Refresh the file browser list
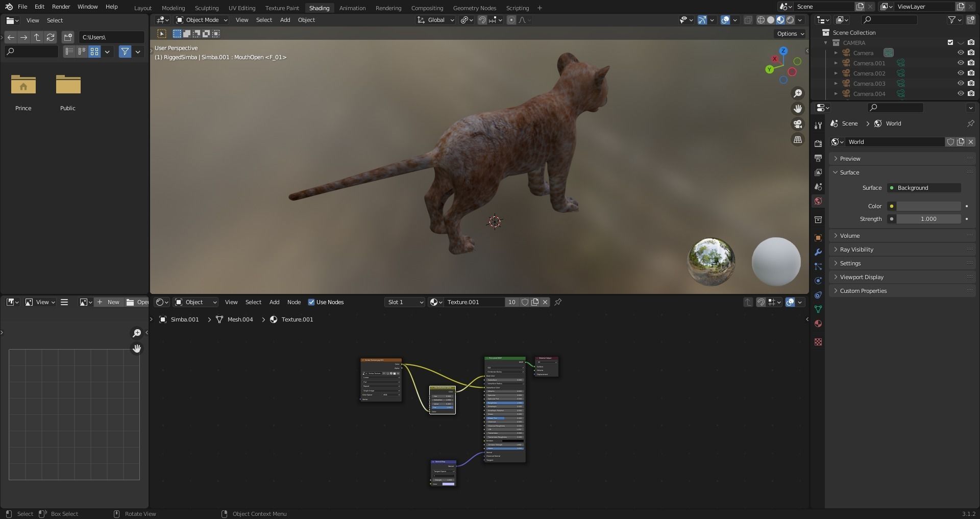980x519 pixels. pyautogui.click(x=50, y=37)
